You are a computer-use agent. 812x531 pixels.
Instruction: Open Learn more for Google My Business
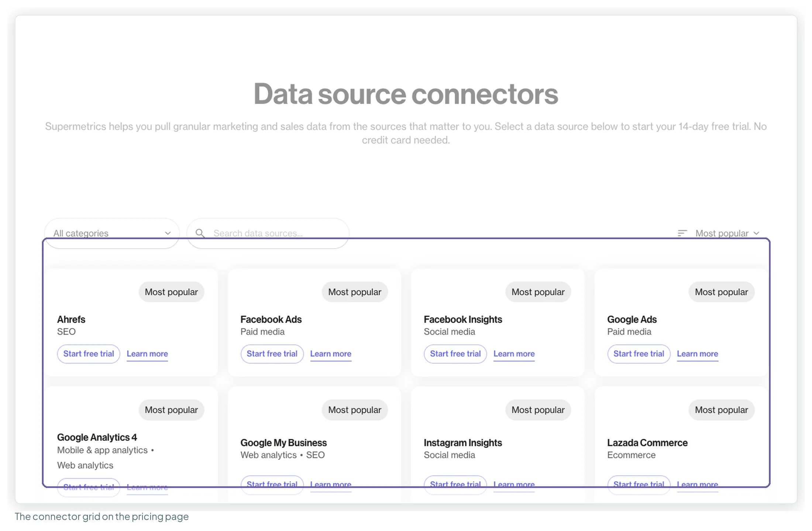coord(331,485)
